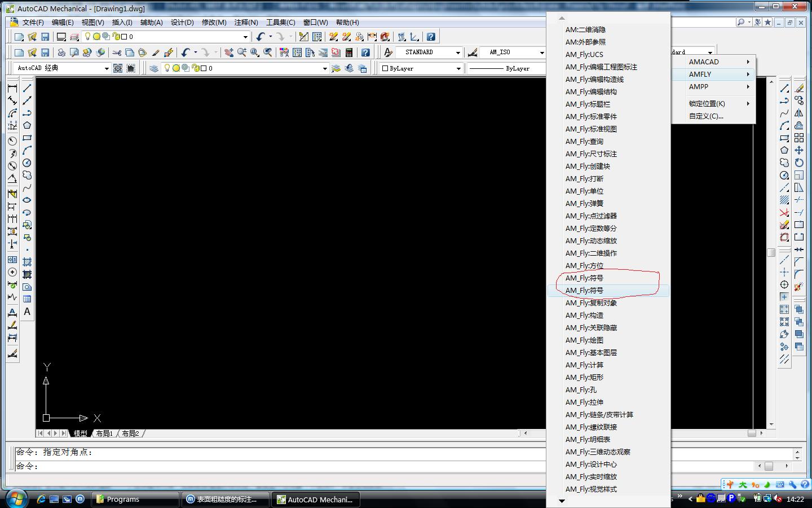Click the AutoCAD Mechanical taskbar button
Viewport: 812px width, 508px height.
pos(315,499)
